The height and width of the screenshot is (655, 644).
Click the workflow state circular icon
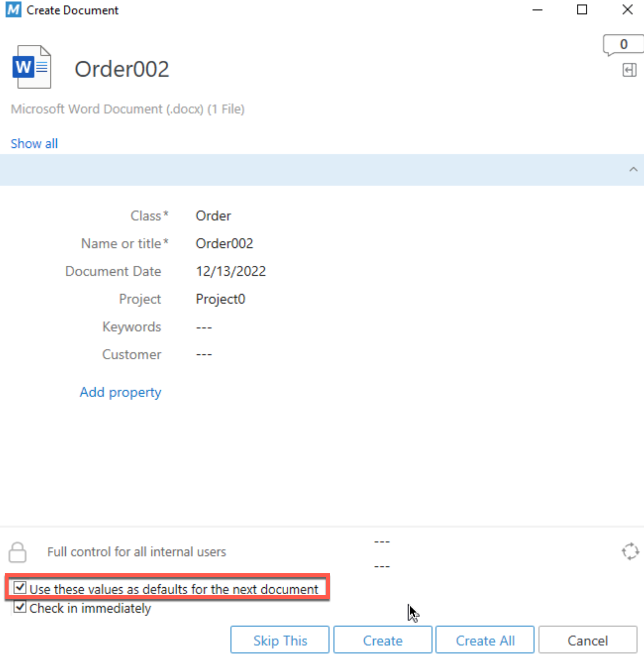[630, 552]
